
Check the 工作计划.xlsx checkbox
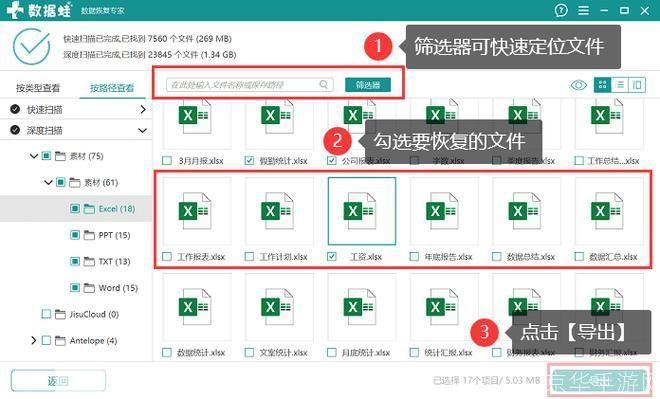tap(249, 256)
